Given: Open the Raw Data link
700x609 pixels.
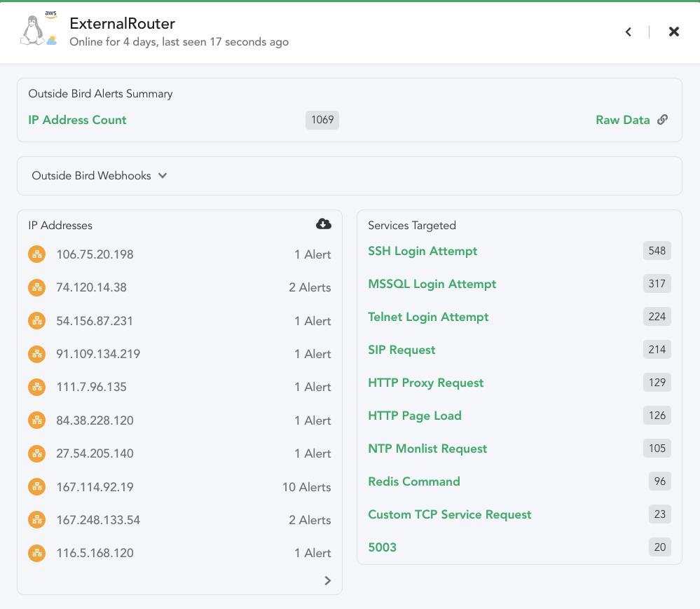Looking at the screenshot, I should click(622, 120).
